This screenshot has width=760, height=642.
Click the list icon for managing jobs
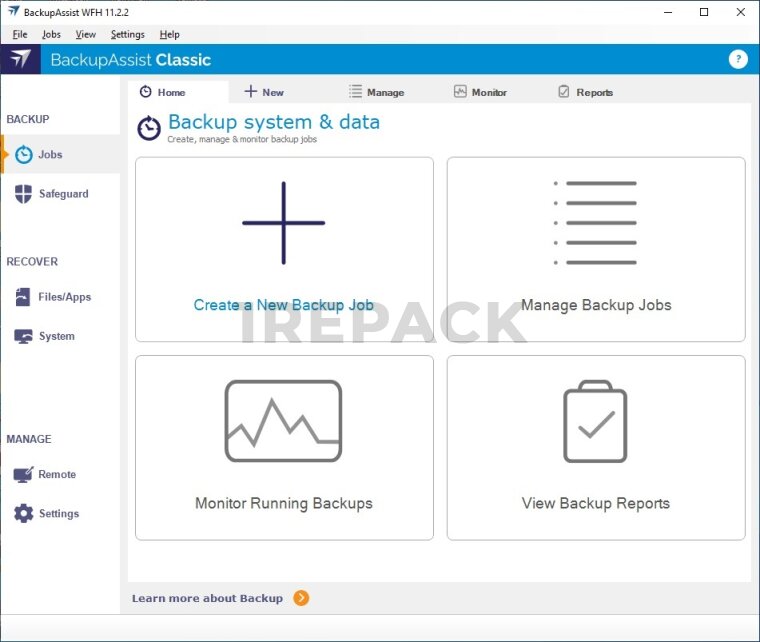[595, 223]
